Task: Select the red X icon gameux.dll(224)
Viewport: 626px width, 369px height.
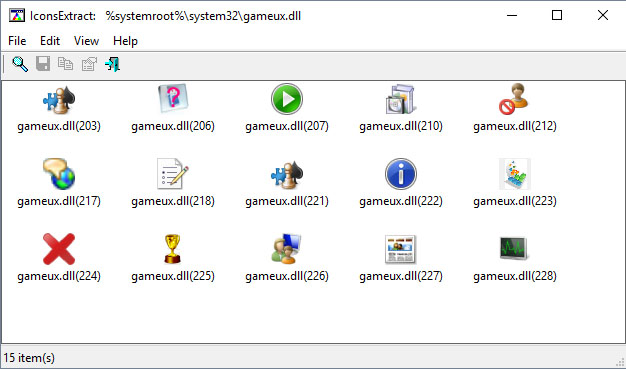Action: (x=59, y=249)
